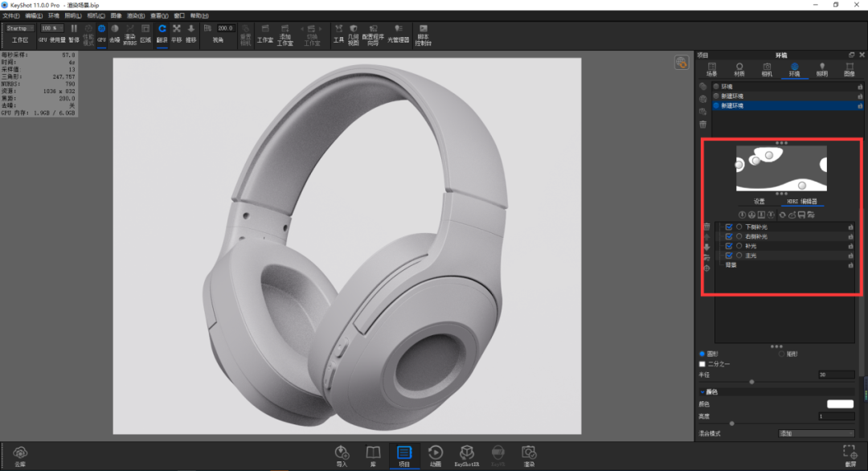Uncheck the 右侧补光 light checkbox
Viewport: 868px width, 471px height.
(729, 236)
